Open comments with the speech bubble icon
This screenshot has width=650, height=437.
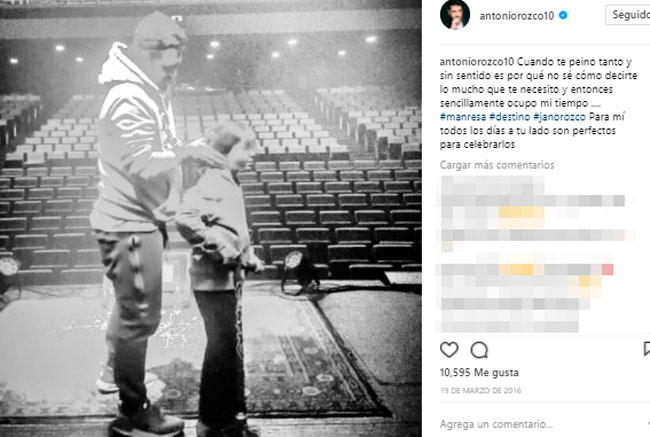tap(479, 350)
